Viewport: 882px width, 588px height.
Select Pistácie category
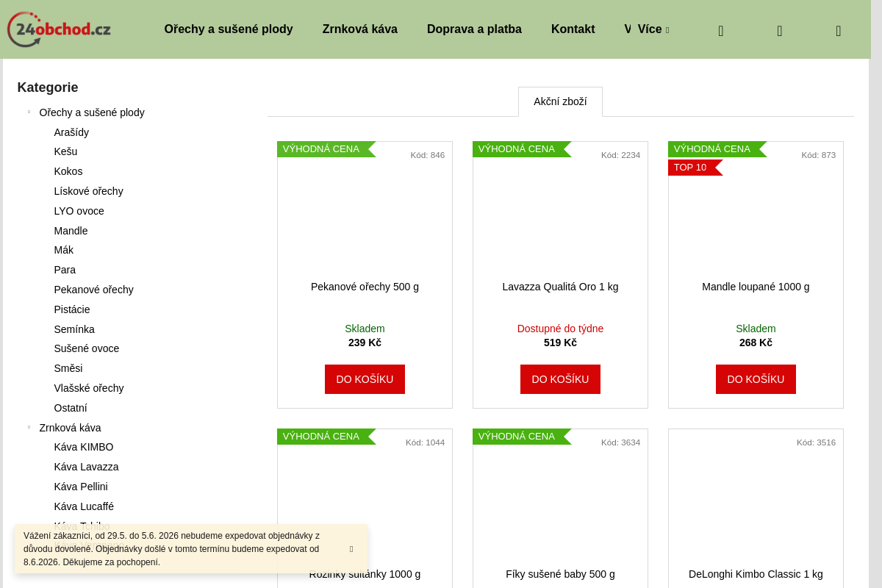(72, 309)
